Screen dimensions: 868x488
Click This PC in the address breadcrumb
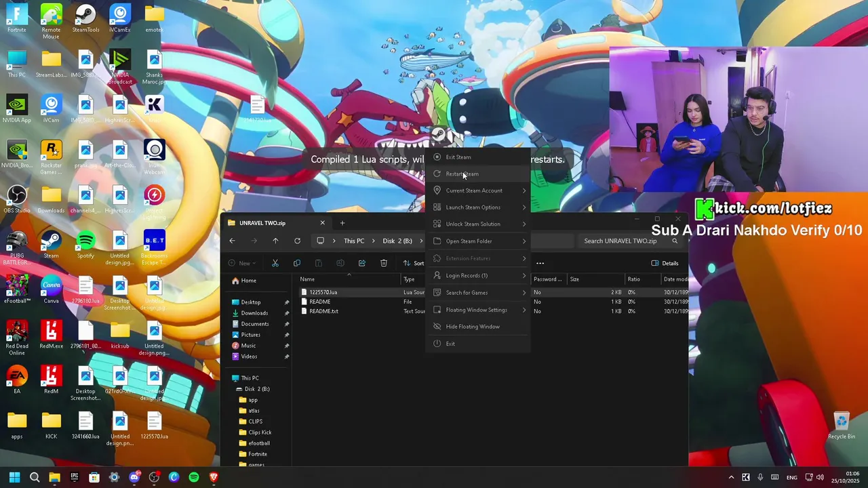point(354,241)
